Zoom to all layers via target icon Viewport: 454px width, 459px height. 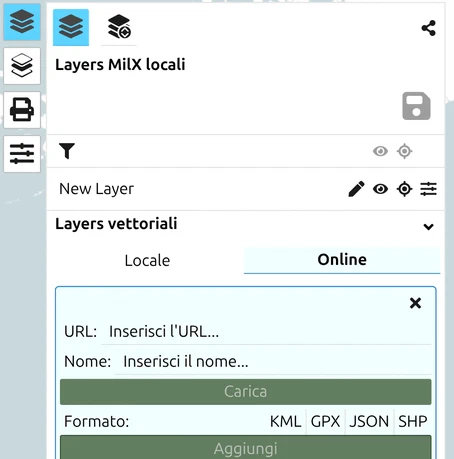(x=404, y=151)
